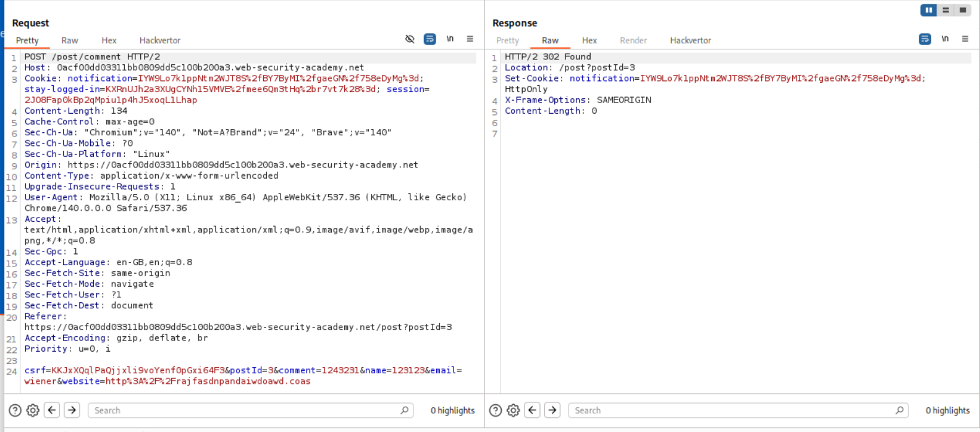Image resolution: width=980 pixels, height=432 pixels.
Task: Toggle Response word-wrap message icon
Action: [x=925, y=39]
